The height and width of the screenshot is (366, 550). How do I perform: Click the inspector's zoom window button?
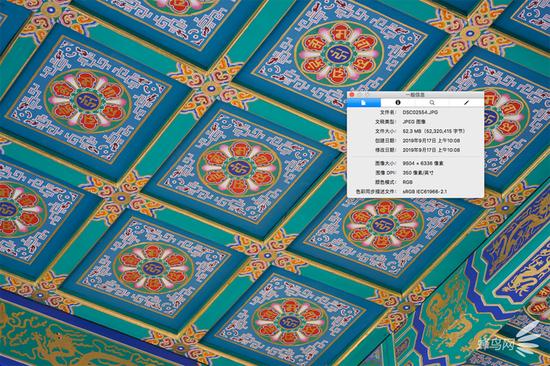coord(367,95)
